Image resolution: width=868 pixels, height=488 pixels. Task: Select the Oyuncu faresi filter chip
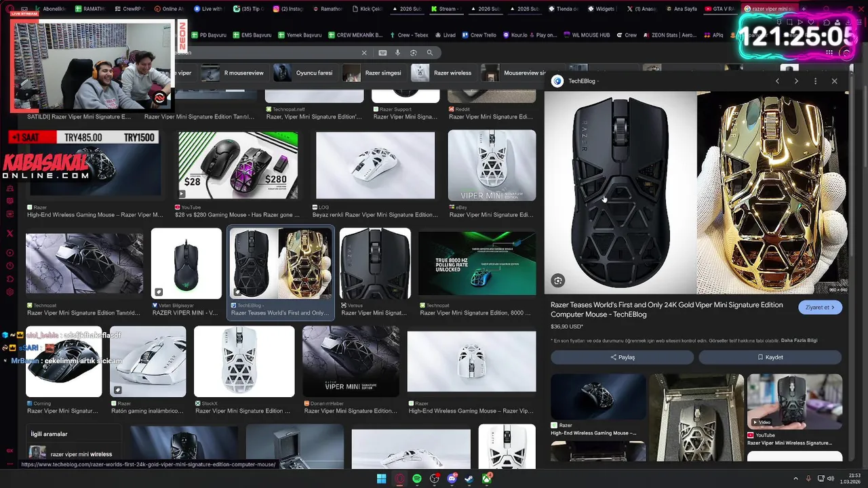[303, 73]
